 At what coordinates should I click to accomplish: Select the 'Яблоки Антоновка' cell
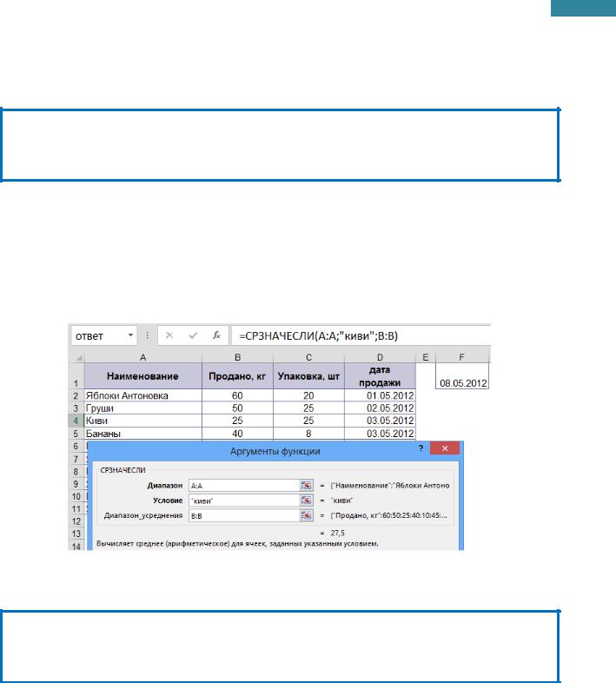click(142, 395)
